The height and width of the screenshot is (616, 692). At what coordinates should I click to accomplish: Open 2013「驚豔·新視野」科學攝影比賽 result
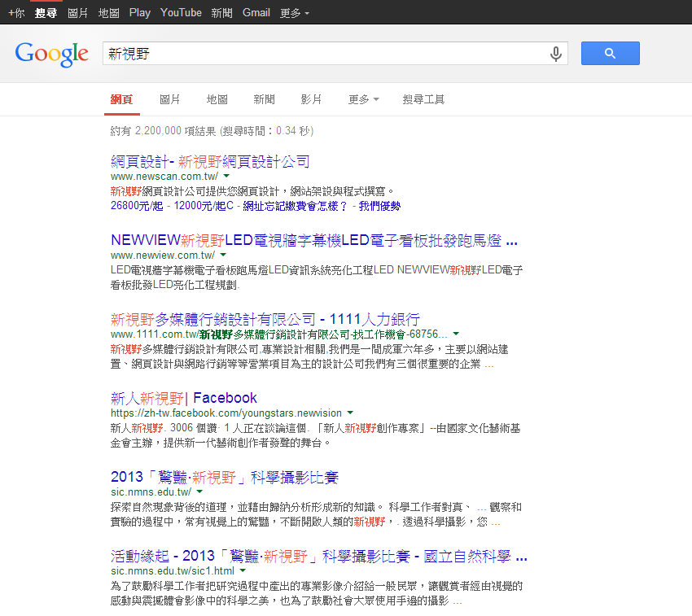tap(225, 477)
